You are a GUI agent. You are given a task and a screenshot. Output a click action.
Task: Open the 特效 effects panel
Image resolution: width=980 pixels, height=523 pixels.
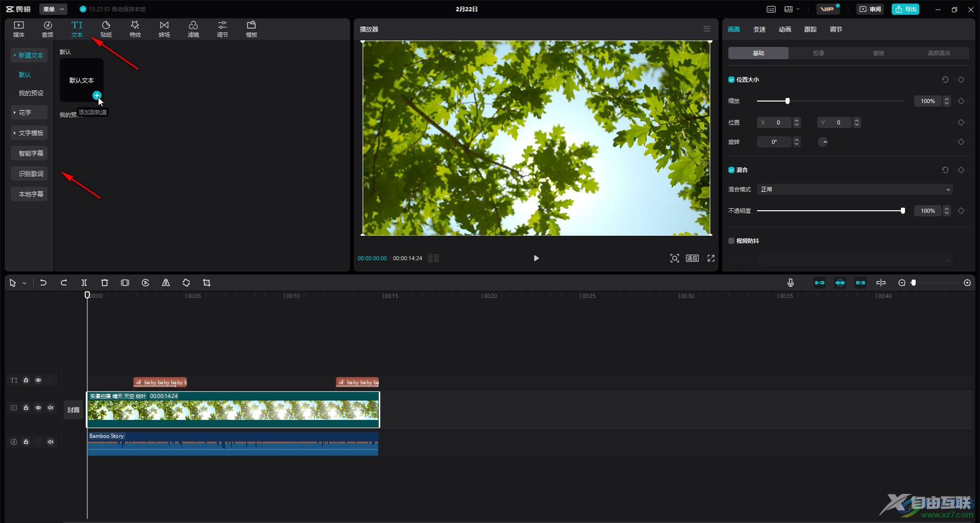pos(135,29)
